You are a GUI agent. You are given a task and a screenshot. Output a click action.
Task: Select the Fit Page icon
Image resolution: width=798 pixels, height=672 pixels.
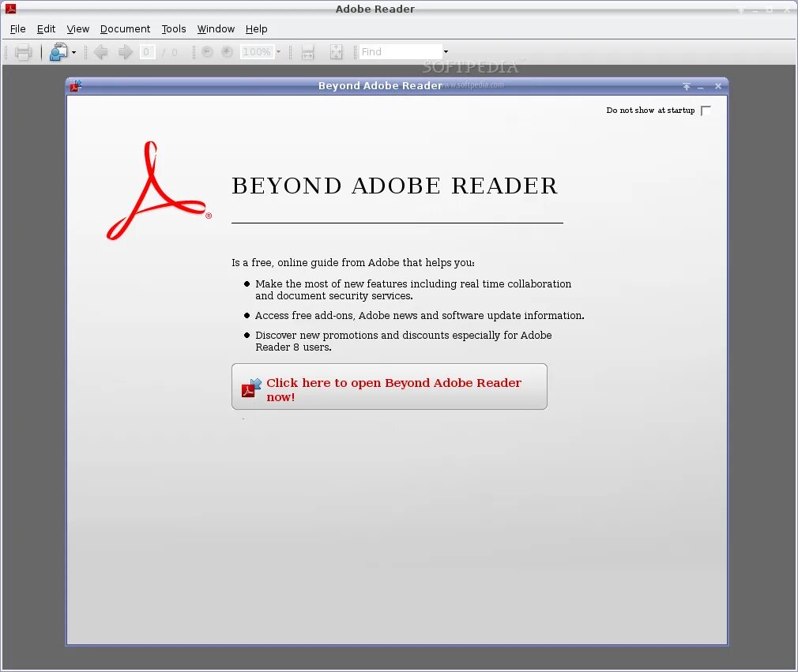[337, 52]
